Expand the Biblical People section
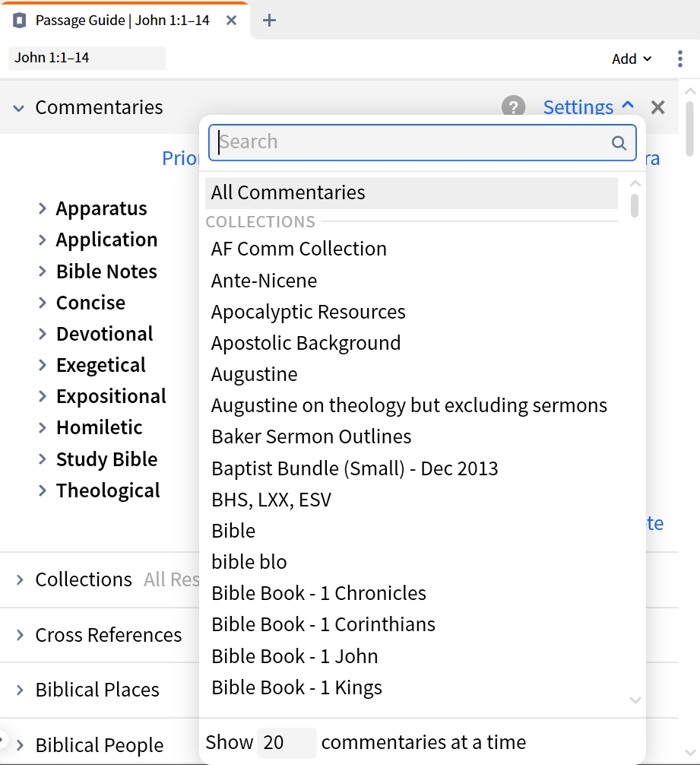 pyautogui.click(x=20, y=745)
